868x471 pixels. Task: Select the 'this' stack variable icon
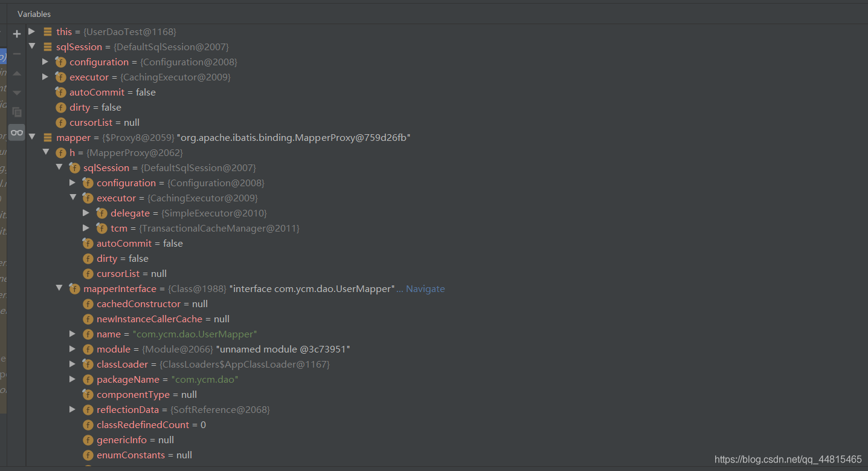point(48,31)
